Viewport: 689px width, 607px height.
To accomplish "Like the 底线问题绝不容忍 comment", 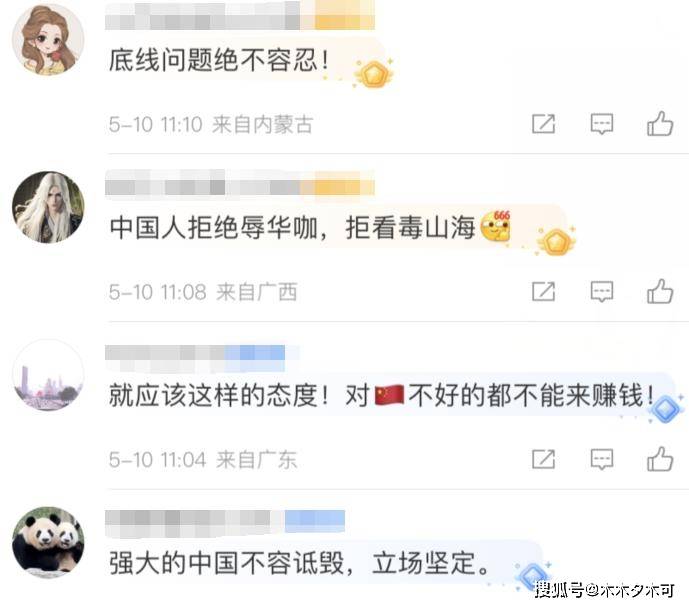I will click(660, 124).
